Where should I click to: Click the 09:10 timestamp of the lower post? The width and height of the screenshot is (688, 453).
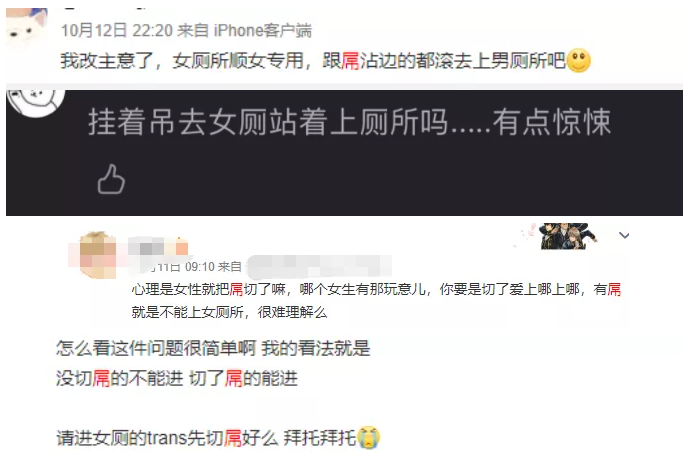(x=200, y=266)
